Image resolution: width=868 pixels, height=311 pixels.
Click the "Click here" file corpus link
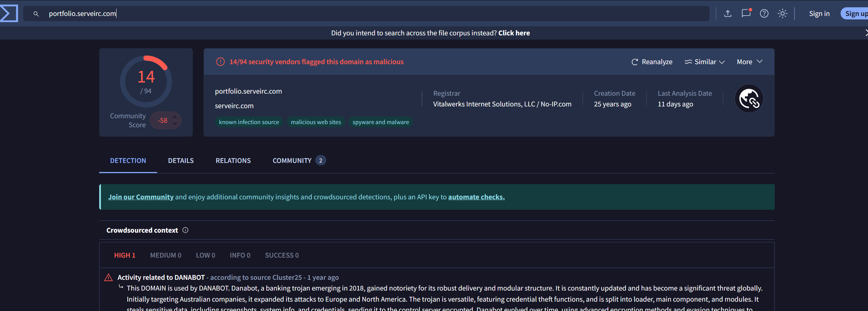point(514,33)
